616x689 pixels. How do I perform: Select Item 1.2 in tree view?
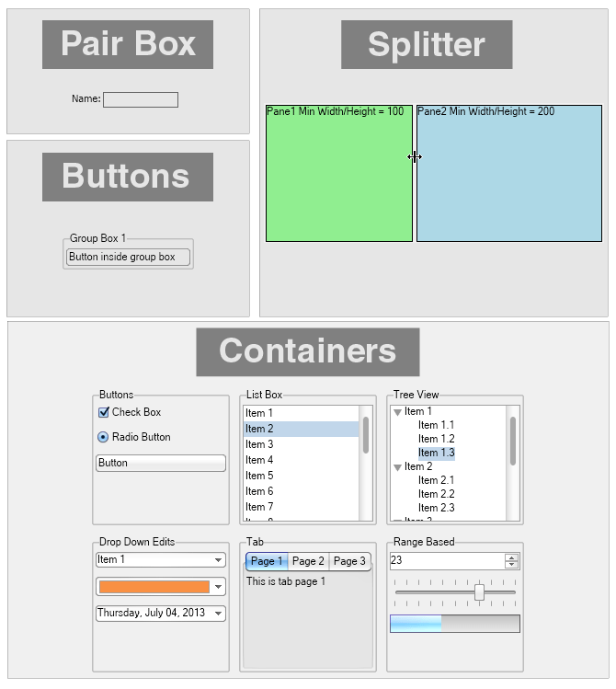436,439
